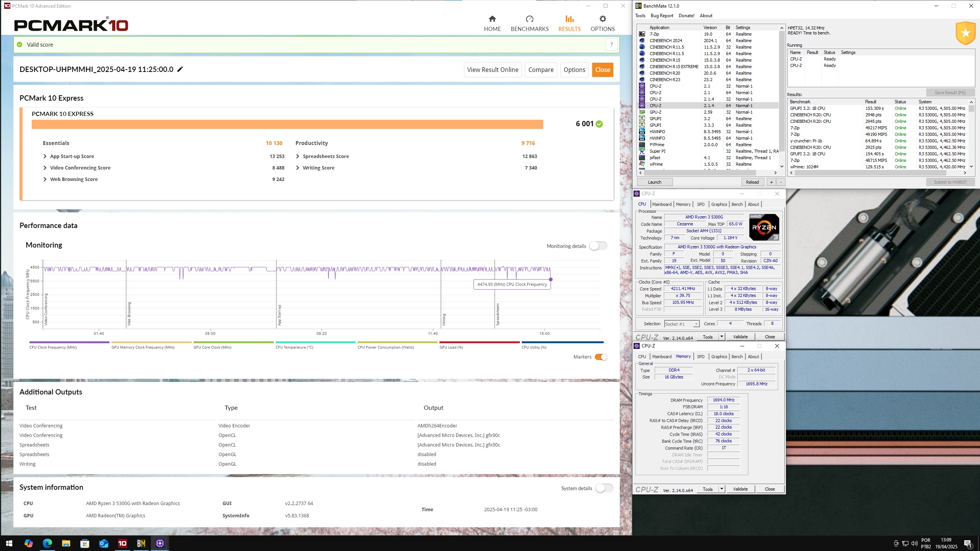Select CPU-Z 2.1.4 64-bit row
Viewport: 980px width, 551px height.
tap(708, 106)
